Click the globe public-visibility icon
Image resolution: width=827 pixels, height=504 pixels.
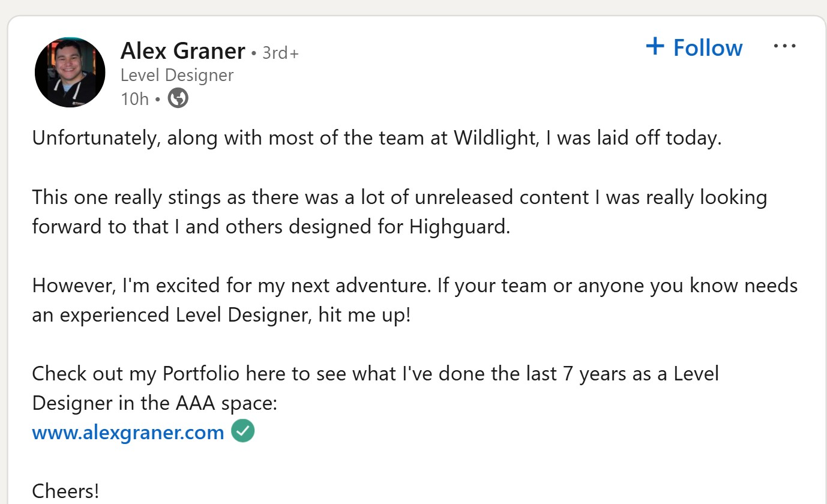[x=177, y=98]
